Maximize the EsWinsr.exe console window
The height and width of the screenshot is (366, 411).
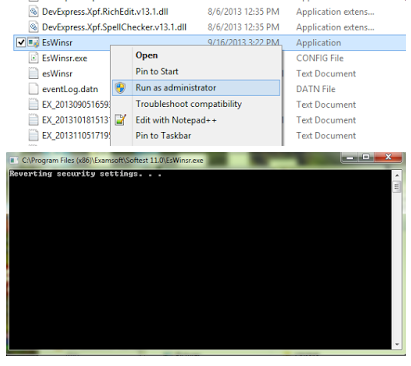click(x=366, y=157)
